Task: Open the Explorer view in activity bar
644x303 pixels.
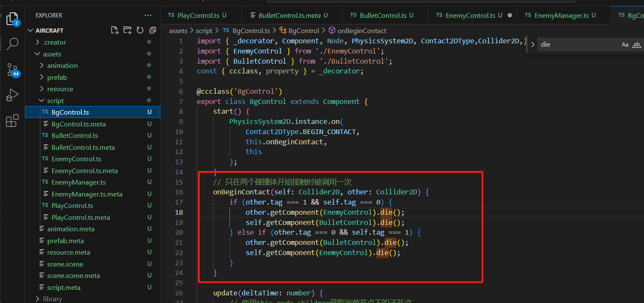Action: [x=12, y=19]
